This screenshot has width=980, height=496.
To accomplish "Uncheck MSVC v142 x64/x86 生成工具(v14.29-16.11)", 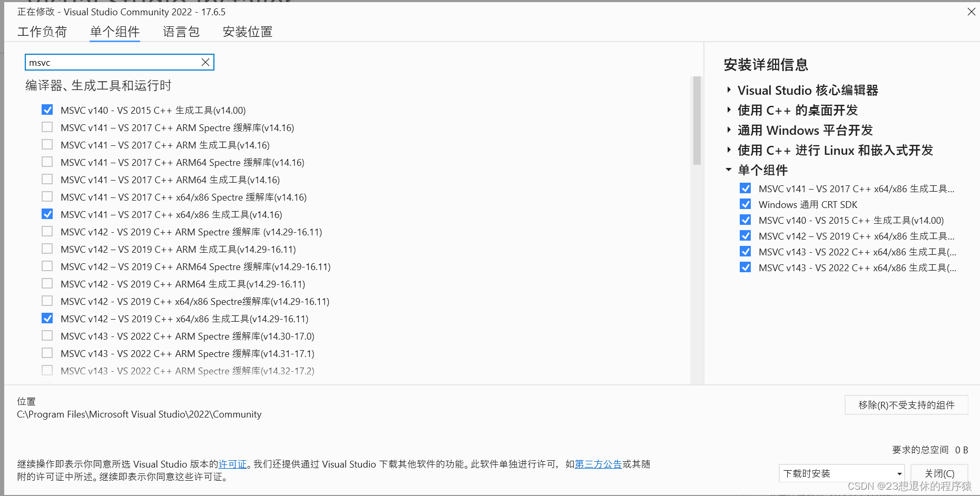I will pos(47,318).
